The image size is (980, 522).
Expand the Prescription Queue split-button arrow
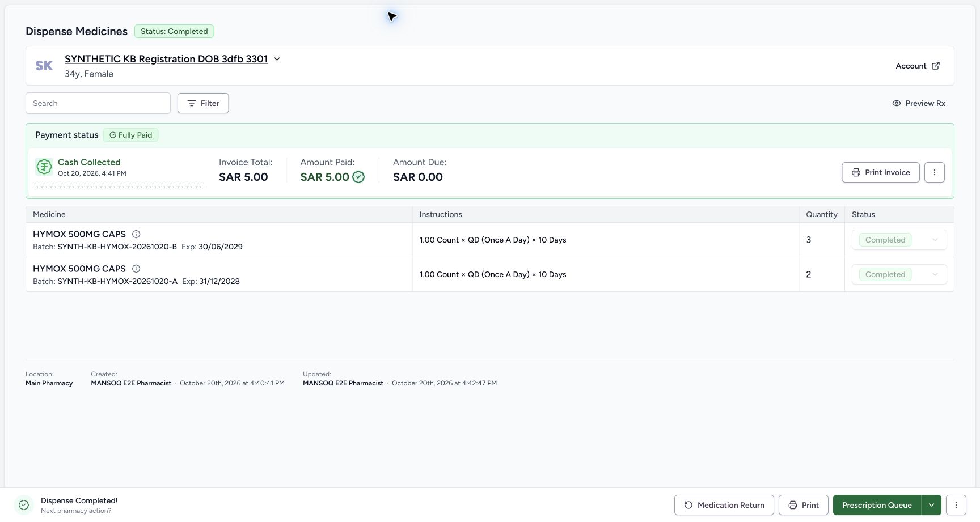pyautogui.click(x=931, y=505)
